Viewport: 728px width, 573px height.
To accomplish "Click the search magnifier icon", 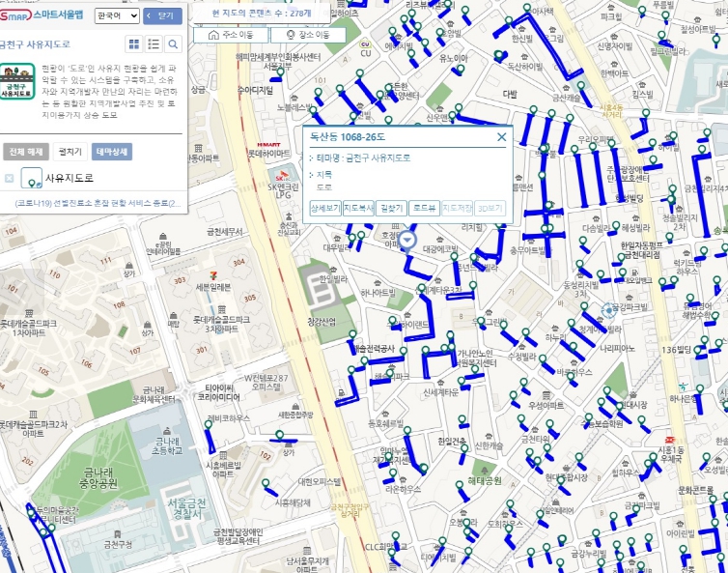I will click(x=173, y=44).
